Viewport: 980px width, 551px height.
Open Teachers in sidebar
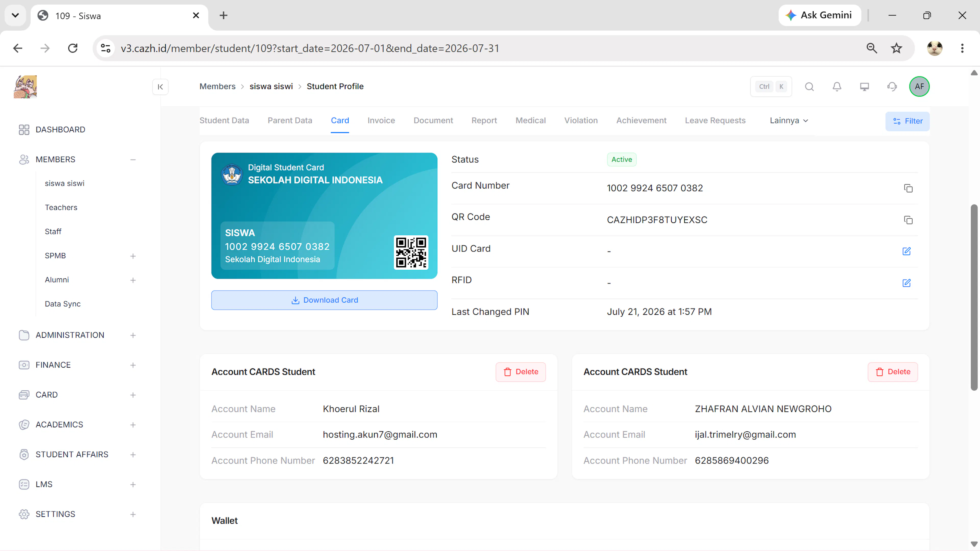coord(61,208)
